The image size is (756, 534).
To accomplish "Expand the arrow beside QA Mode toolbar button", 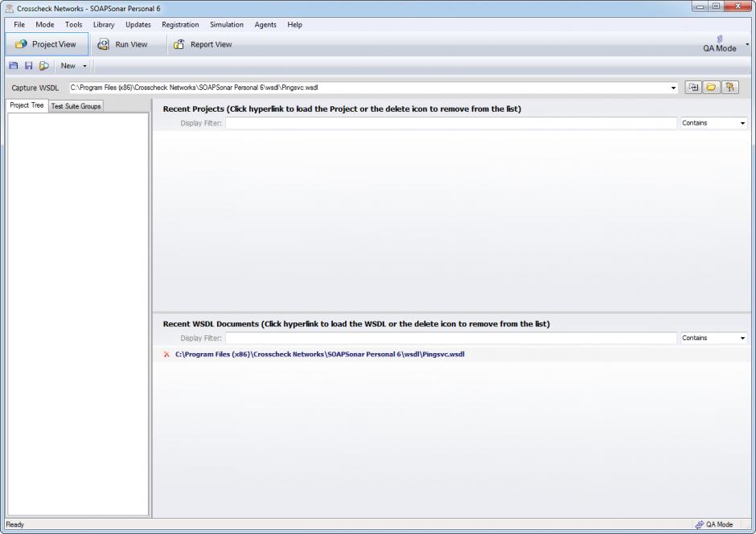I will pos(747,44).
